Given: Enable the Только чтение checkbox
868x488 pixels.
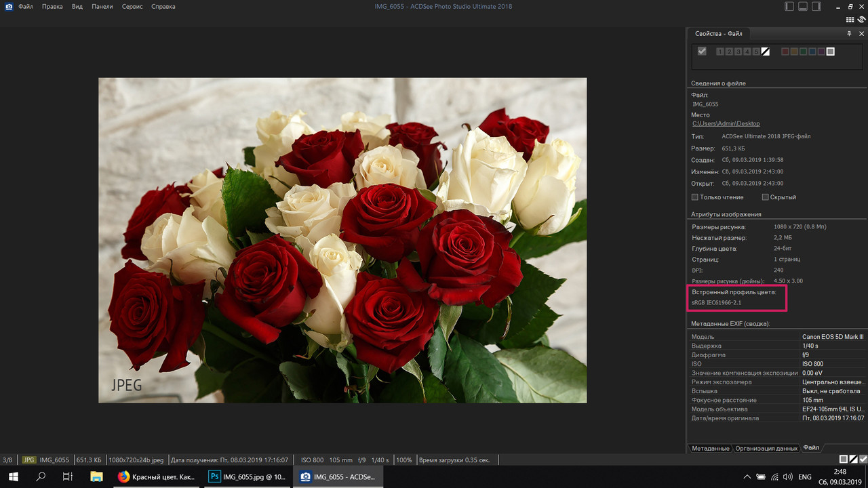Looking at the screenshot, I should 694,197.
